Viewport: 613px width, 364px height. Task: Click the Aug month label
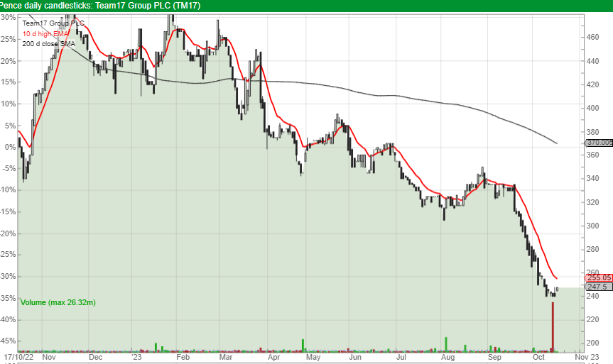coord(448,357)
